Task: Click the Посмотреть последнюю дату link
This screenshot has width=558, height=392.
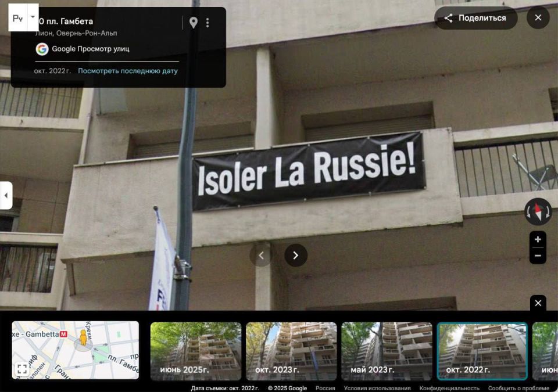Action: pos(128,71)
